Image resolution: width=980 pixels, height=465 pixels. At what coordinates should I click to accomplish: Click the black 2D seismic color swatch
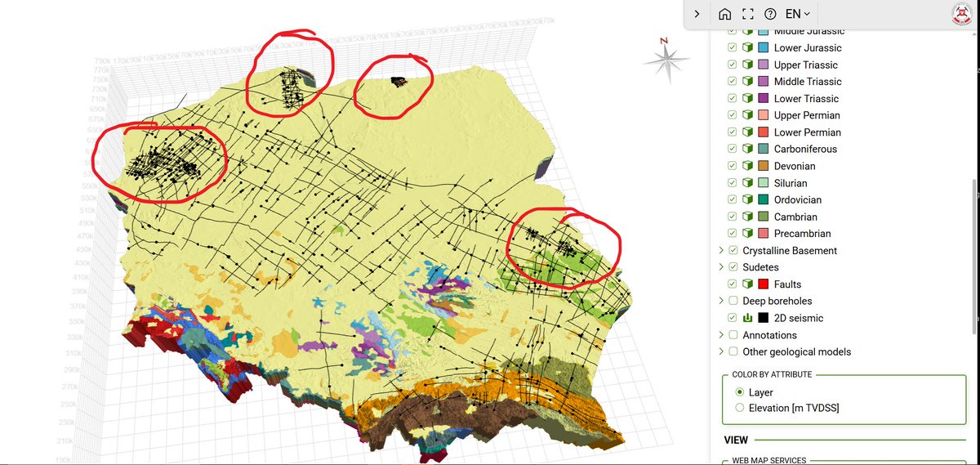(x=764, y=318)
